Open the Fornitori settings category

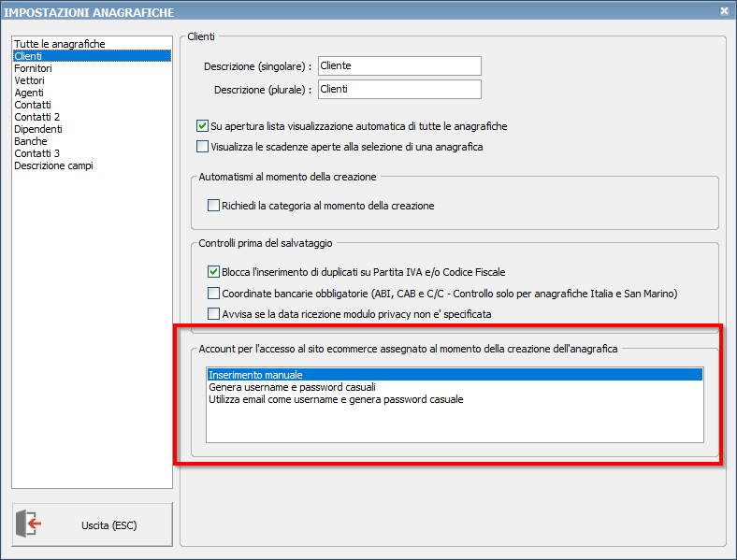pos(33,68)
